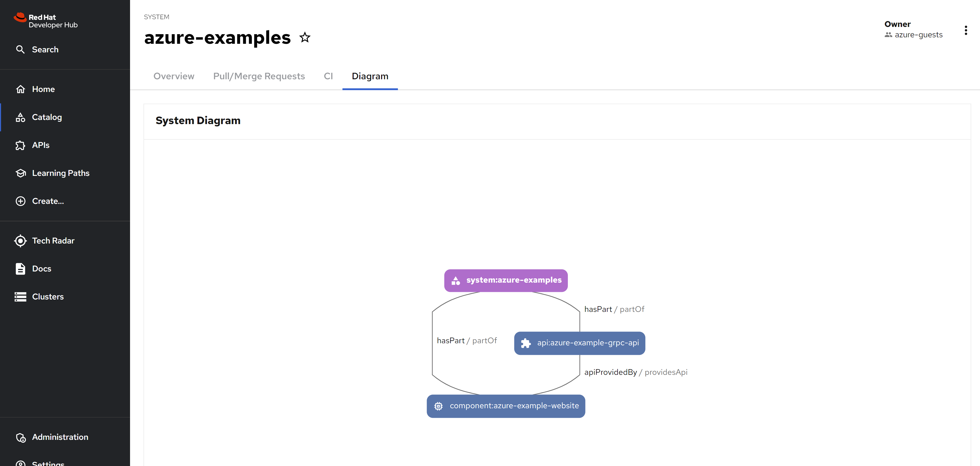The height and width of the screenshot is (466, 980).
Task: Select the system:azure-examples diagram node
Action: coord(506,280)
